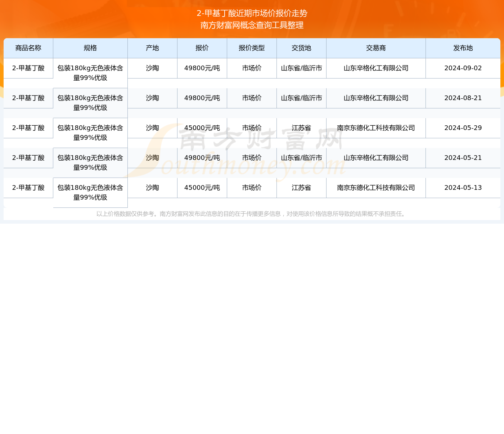
Task: Click 2-甲基丁酸 in the 2024-08-21 row
Action: [x=28, y=98]
